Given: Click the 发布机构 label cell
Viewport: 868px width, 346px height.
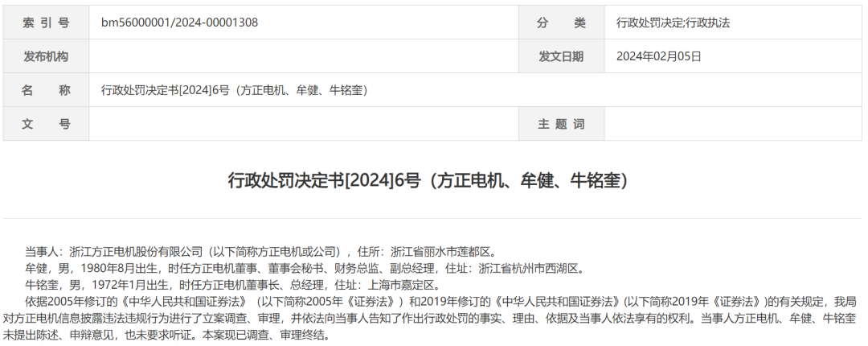Looking at the screenshot, I should click(x=46, y=56).
